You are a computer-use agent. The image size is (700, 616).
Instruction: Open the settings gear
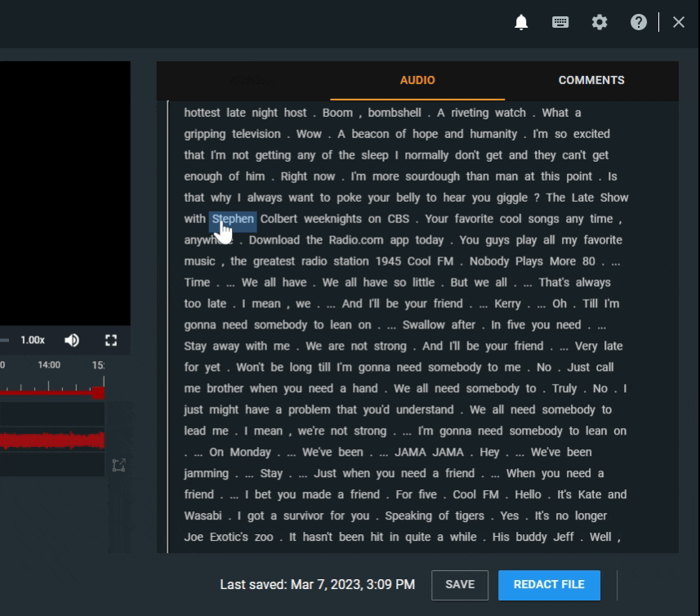[600, 22]
